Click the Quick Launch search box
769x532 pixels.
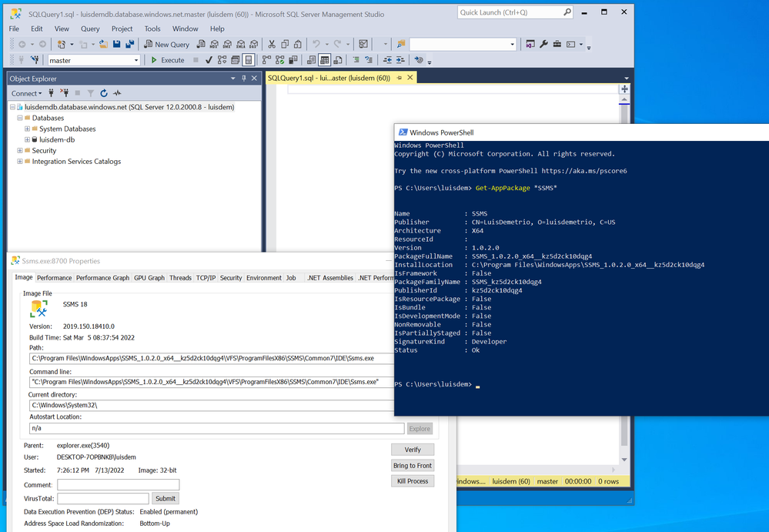515,12
